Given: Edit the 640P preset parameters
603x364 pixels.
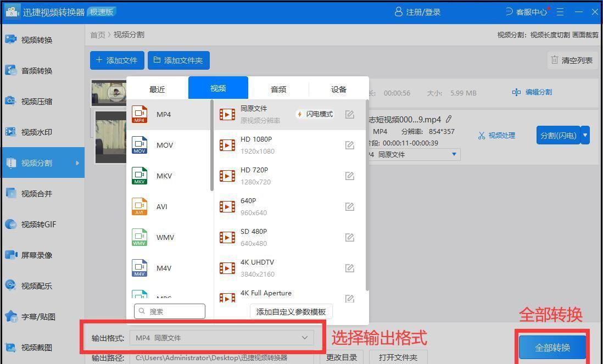Looking at the screenshot, I should coord(350,207).
